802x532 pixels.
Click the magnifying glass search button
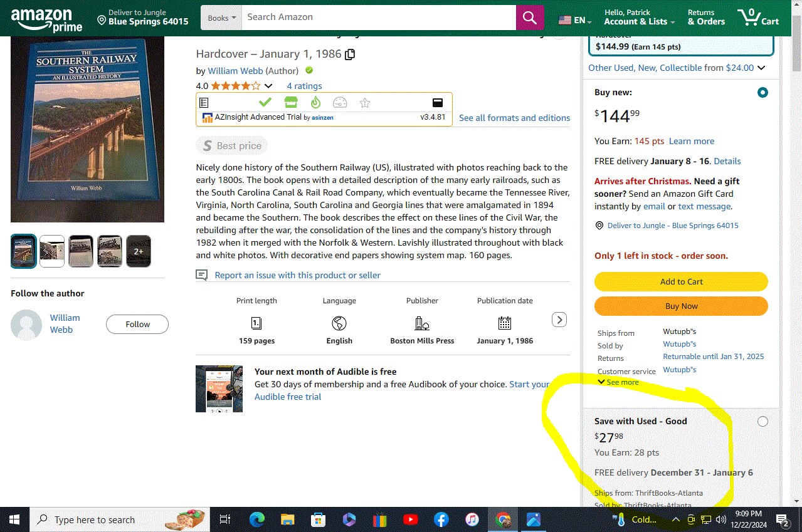(530, 18)
